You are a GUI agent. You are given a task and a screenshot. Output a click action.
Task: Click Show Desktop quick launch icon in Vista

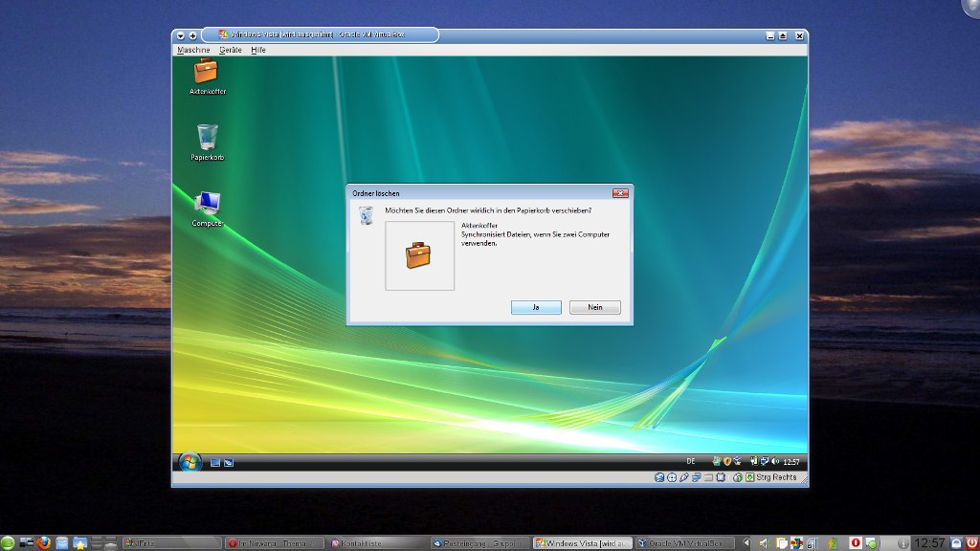(x=215, y=462)
